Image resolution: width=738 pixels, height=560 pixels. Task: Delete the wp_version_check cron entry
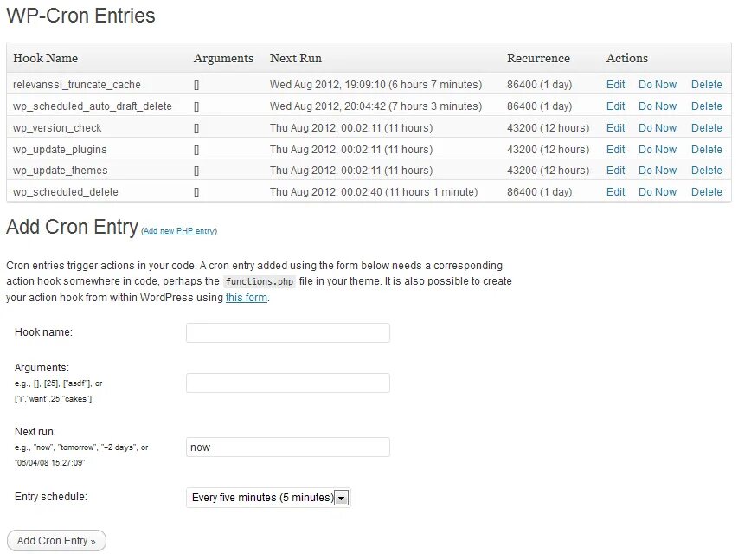pyautogui.click(x=706, y=128)
